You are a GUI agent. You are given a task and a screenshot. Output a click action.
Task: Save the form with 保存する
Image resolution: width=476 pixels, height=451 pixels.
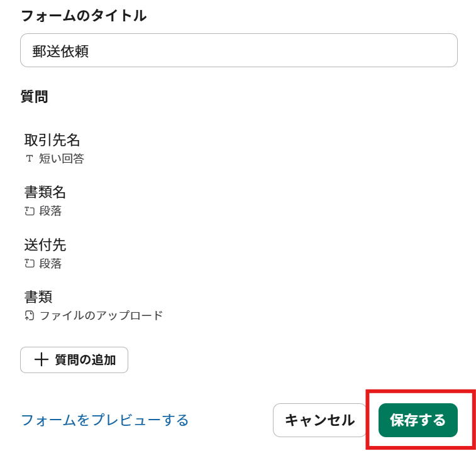click(x=418, y=420)
